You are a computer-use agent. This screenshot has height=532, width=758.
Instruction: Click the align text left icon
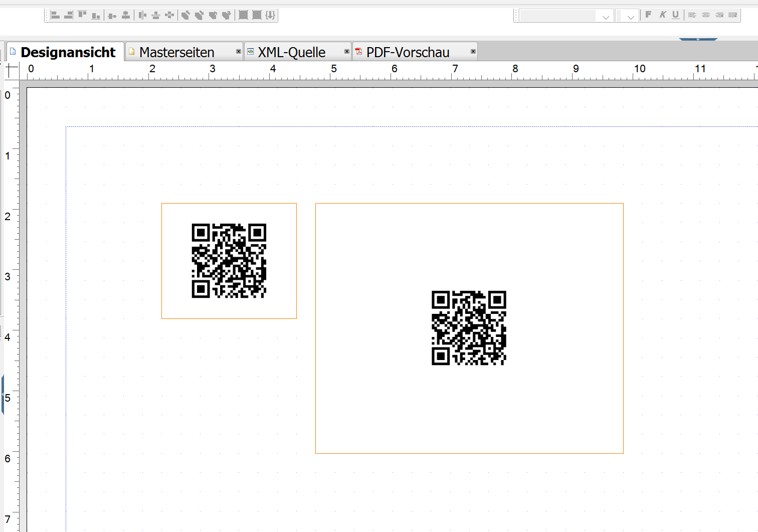click(692, 15)
